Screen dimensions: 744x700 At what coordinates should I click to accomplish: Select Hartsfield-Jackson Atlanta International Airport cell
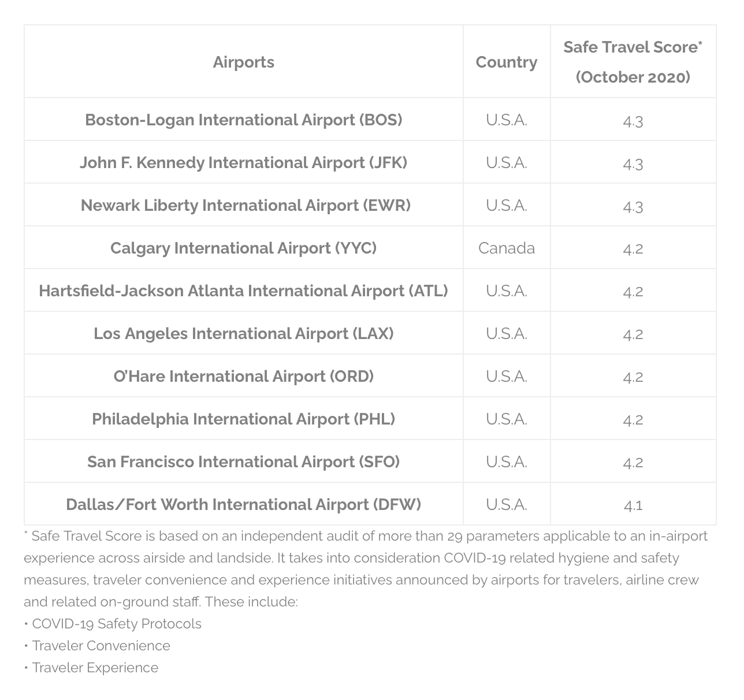pos(243,291)
